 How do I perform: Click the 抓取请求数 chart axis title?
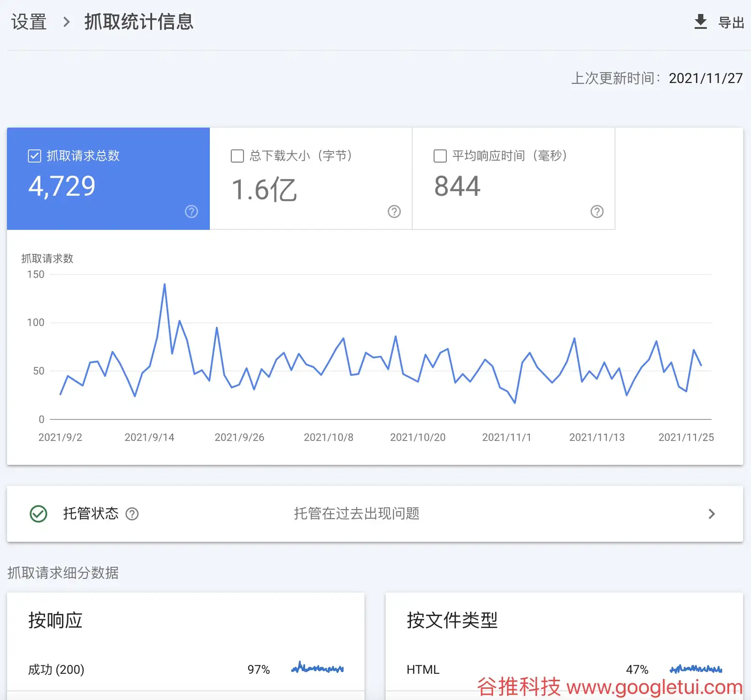[x=47, y=259]
